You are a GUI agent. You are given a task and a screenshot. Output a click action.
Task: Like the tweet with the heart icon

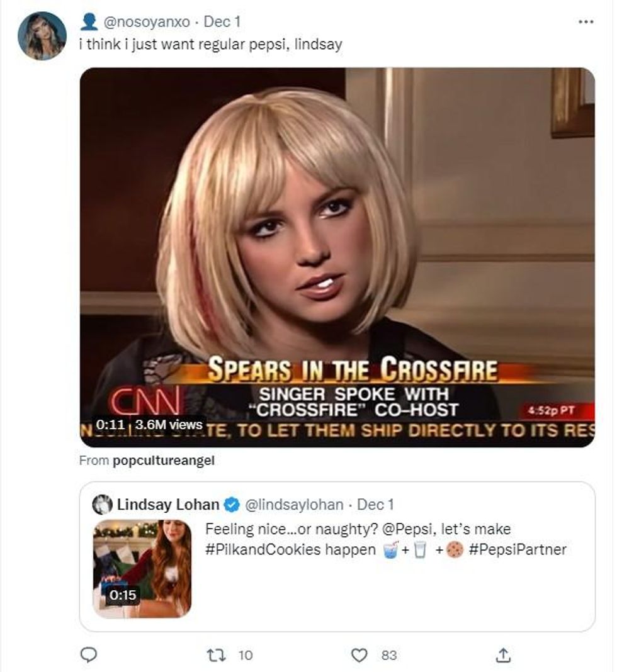point(359,655)
